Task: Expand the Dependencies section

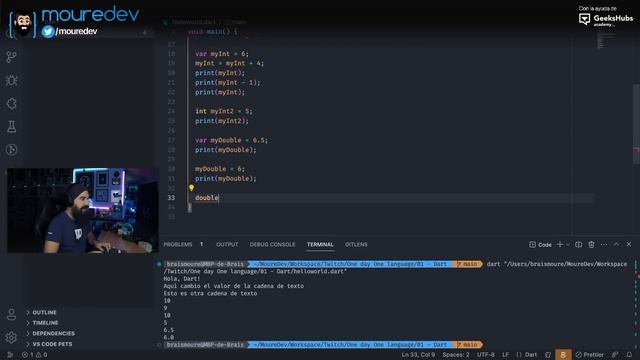Action: (x=53, y=333)
